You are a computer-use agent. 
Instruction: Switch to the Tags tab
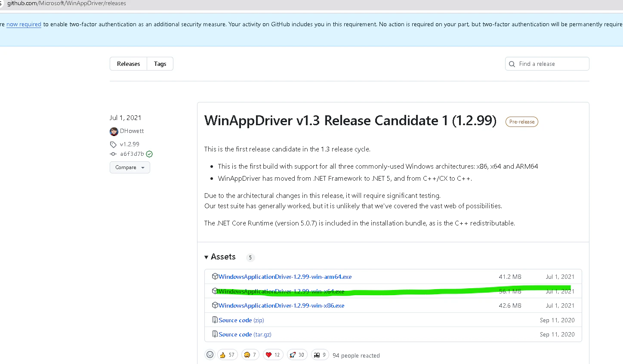click(x=160, y=64)
